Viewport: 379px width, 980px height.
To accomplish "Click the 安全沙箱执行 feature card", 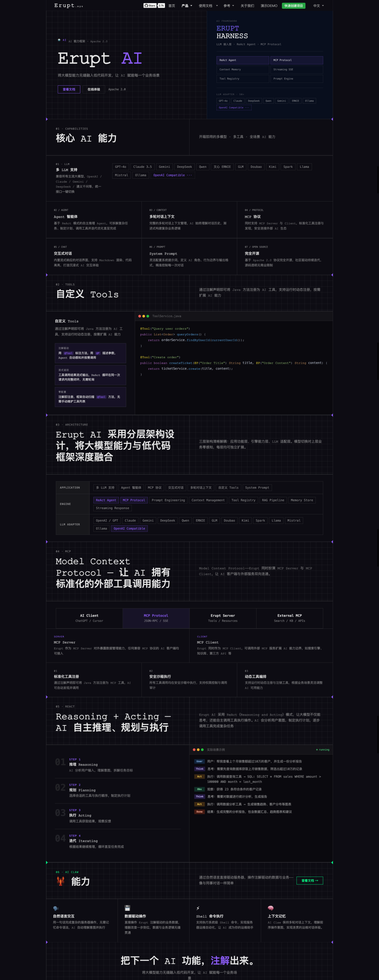I will tap(189, 680).
